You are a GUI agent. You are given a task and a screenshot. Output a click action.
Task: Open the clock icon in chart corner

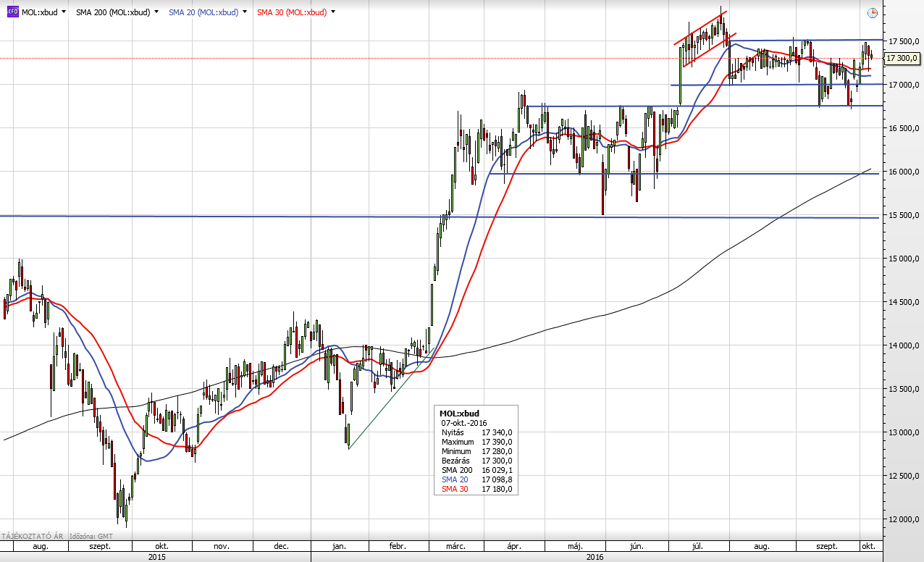click(x=873, y=13)
